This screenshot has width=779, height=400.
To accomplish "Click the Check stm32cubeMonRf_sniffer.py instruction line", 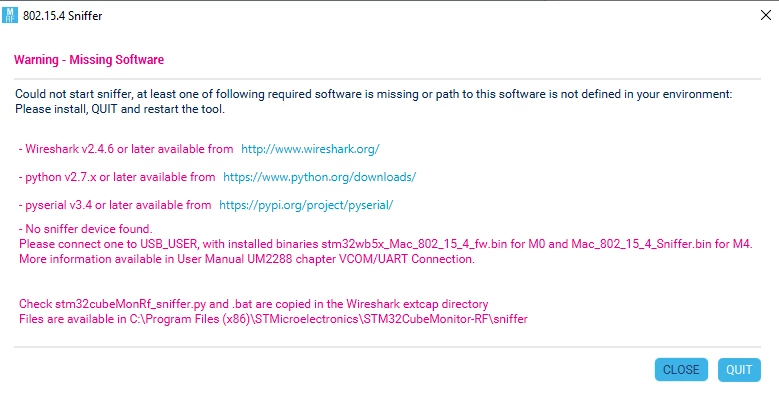I will click(x=253, y=304).
